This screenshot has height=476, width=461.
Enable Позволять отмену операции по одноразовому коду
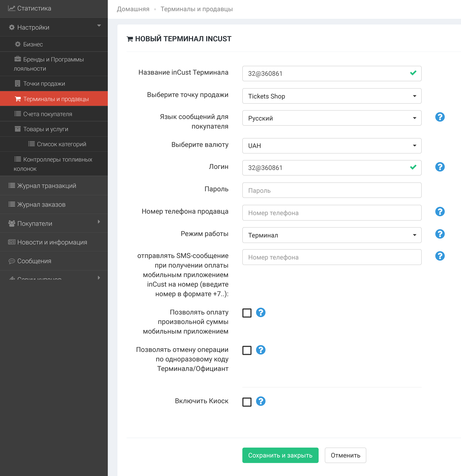247,350
